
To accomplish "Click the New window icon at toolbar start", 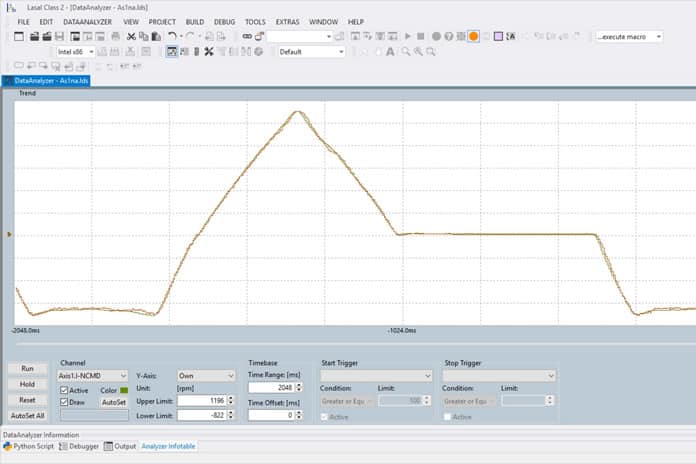I will click(19, 36).
